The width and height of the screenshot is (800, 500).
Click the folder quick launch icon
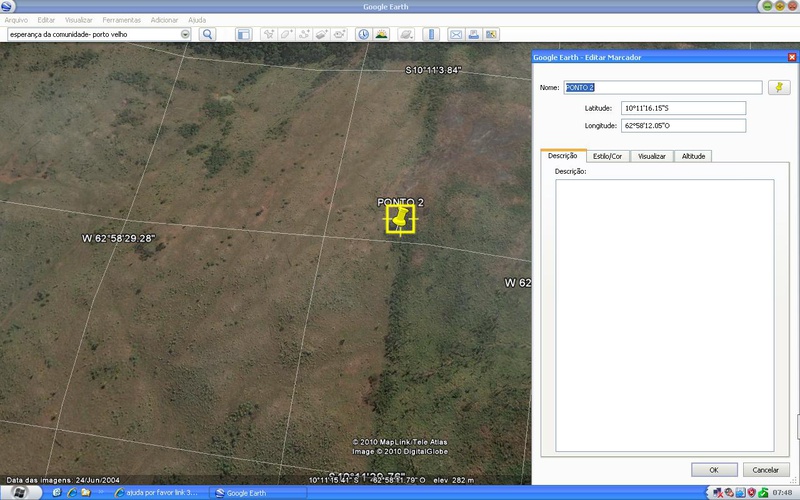pos(86,492)
